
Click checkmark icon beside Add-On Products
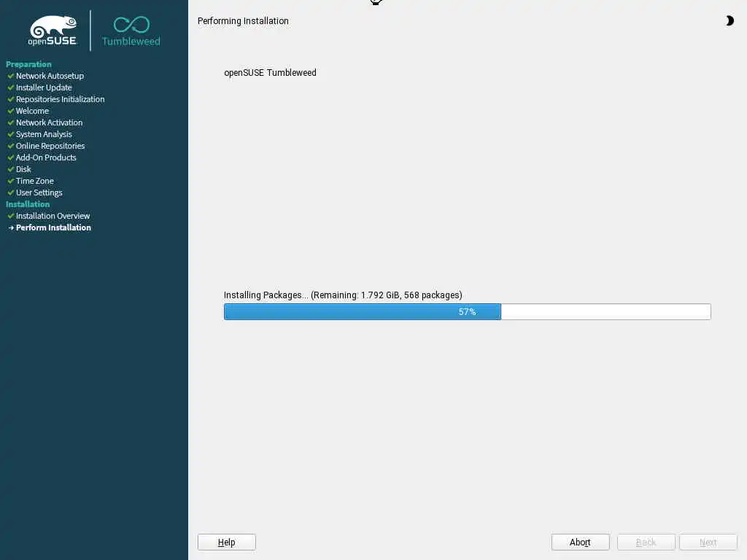(x=10, y=157)
